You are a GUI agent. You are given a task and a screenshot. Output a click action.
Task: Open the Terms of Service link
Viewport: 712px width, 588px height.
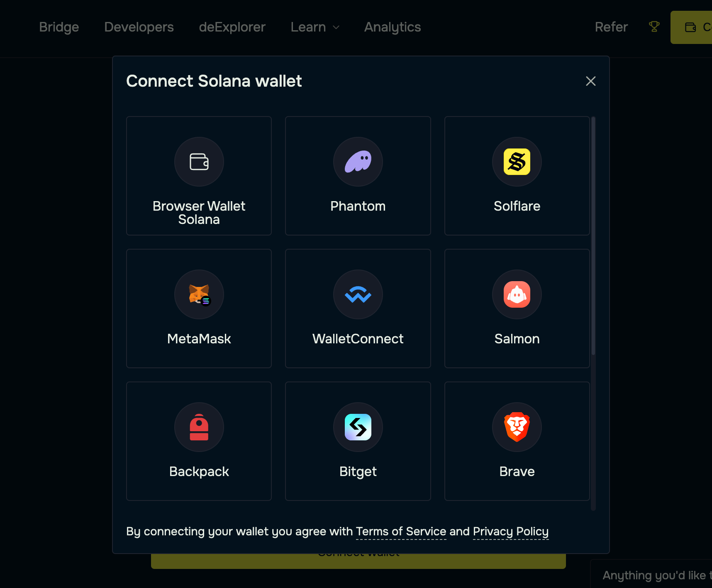click(x=401, y=531)
